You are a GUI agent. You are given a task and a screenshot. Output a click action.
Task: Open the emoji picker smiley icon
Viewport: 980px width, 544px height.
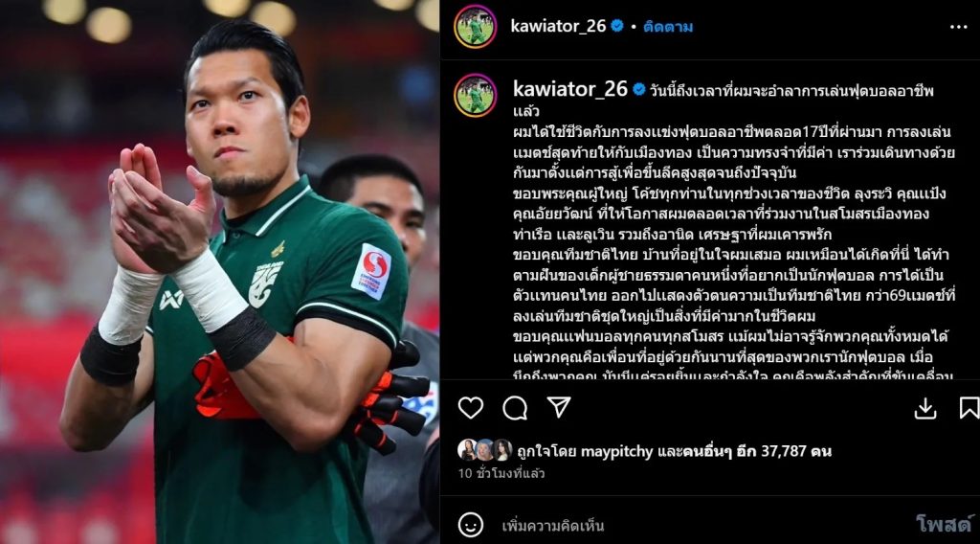(x=470, y=525)
